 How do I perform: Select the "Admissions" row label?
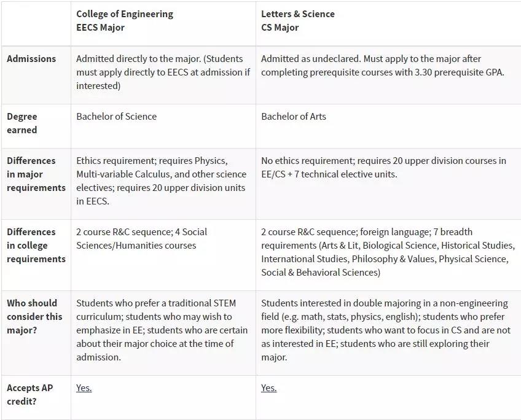(31, 59)
